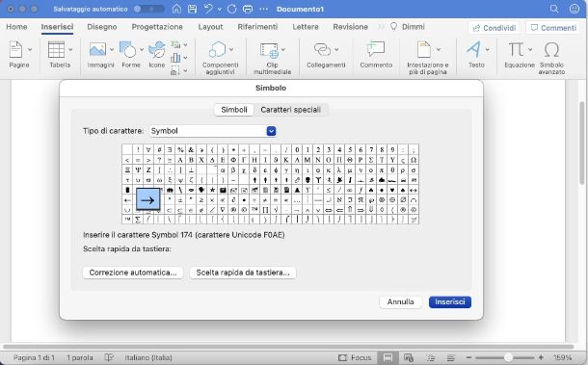Open the Commenti pane button
Screen dimensions: 588x365
tap(554, 28)
